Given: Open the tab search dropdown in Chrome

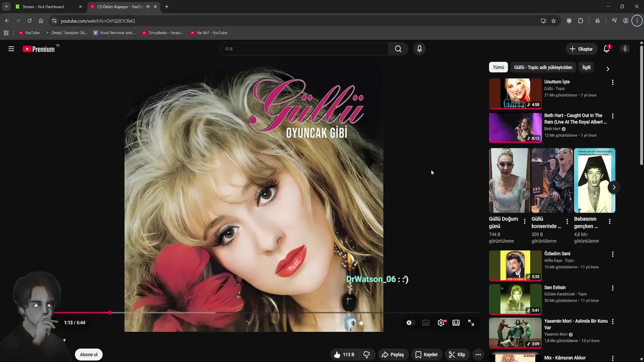Looking at the screenshot, I should [x=6, y=7].
